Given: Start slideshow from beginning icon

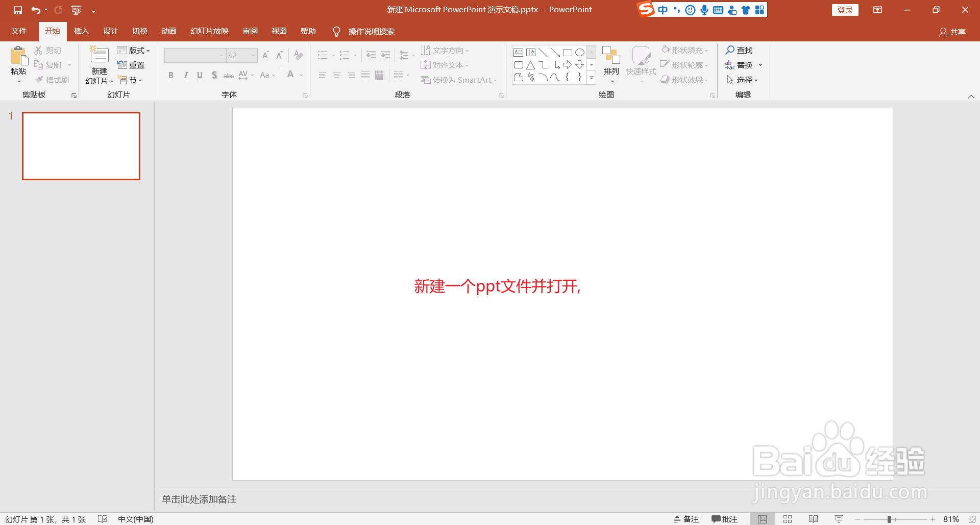Looking at the screenshot, I should pos(76,10).
